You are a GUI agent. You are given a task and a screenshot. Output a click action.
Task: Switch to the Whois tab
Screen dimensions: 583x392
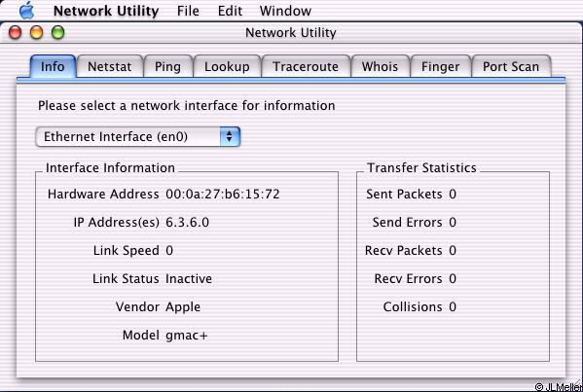[x=380, y=66]
